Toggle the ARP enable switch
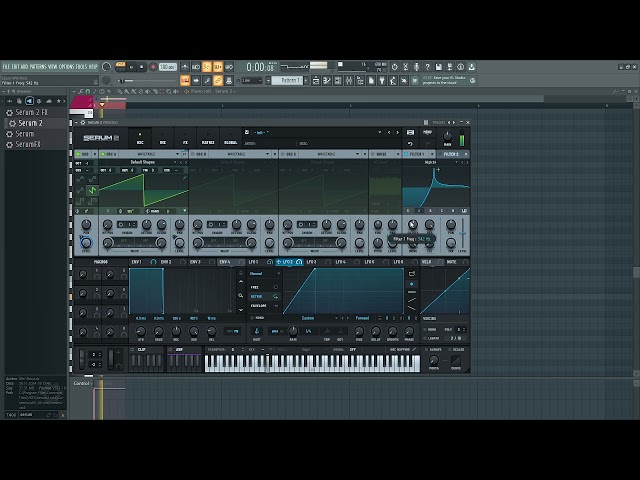Image resolution: width=640 pixels, height=480 pixels. (x=170, y=350)
